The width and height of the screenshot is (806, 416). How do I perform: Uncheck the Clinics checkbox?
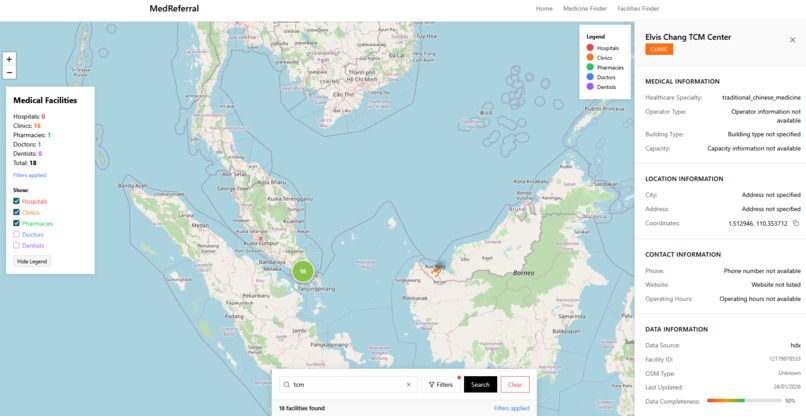(x=16, y=212)
